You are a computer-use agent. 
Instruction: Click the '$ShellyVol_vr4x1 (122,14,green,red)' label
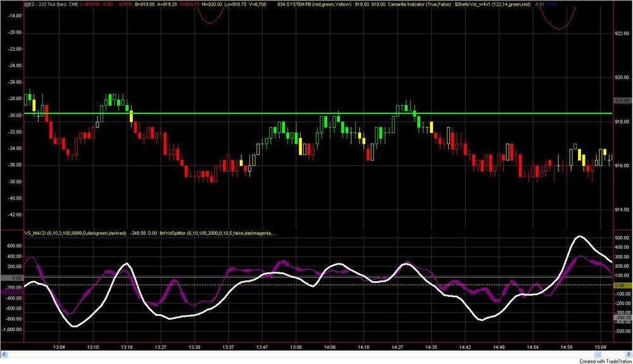point(492,4)
